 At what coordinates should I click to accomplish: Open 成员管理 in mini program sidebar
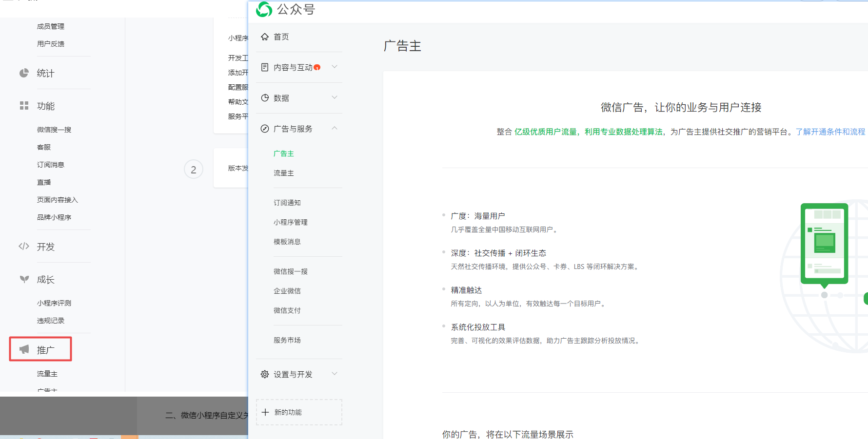(51, 26)
